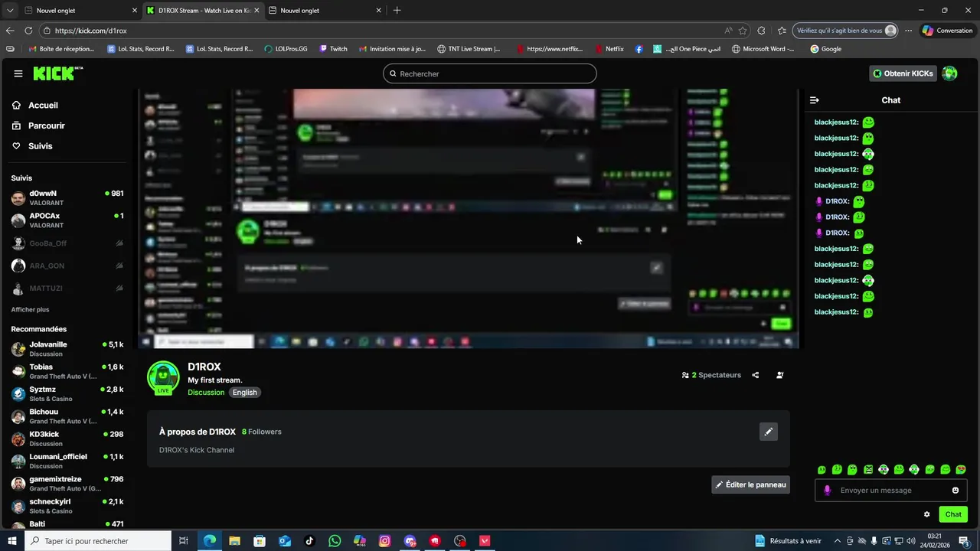980x551 pixels.
Task: Open recommended channel Jolavanille
Action: [67, 349]
